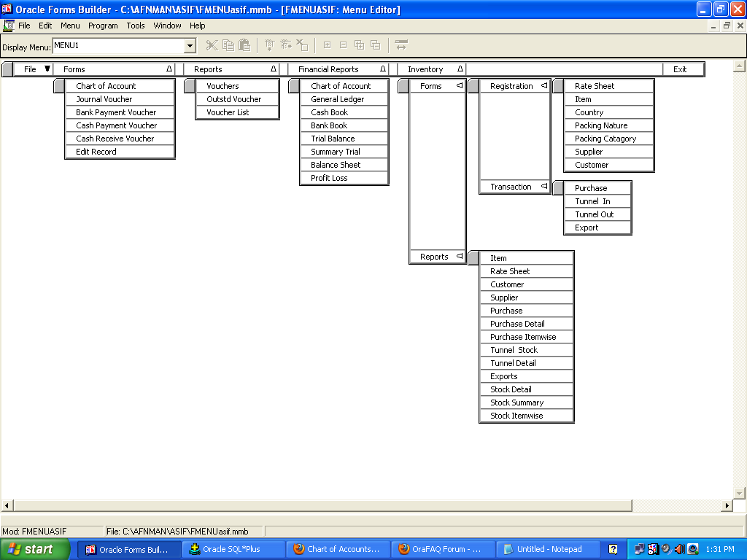Open the Window menu
This screenshot has width=747, height=560.
[x=167, y=26]
